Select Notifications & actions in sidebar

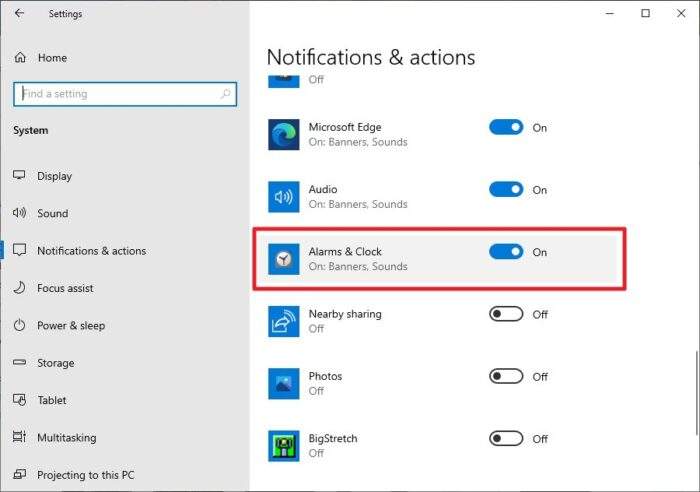point(125,250)
